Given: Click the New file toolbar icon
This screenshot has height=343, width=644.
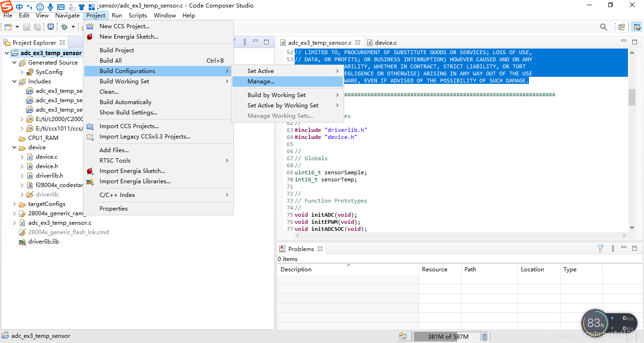Looking at the screenshot, I should 8,27.
